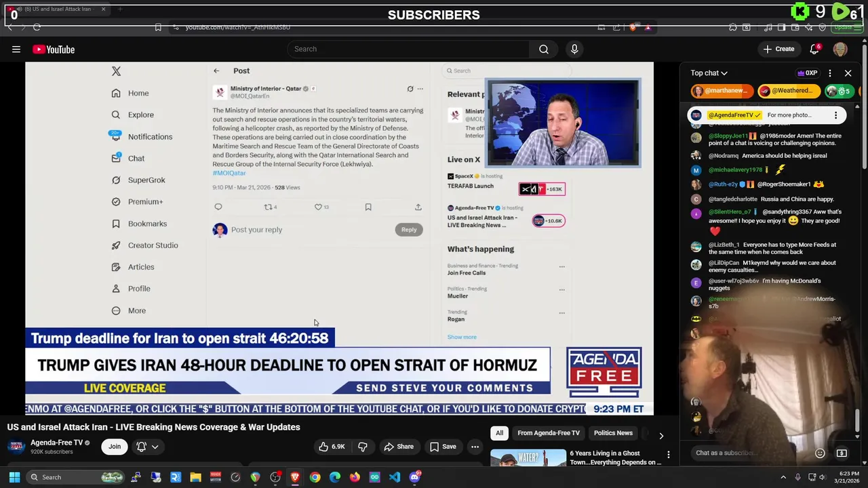
Task: Open the Windows Start menu
Action: click(14, 477)
